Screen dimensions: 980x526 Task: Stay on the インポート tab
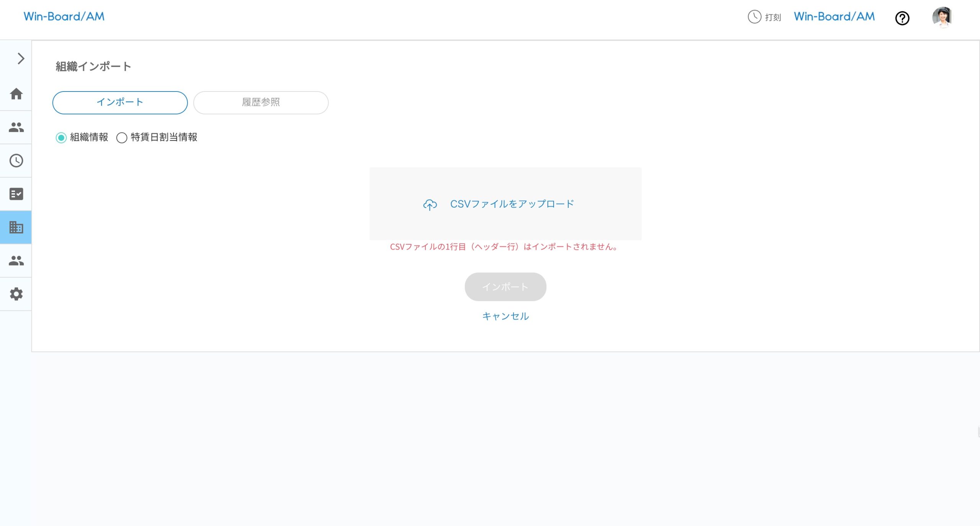pyautogui.click(x=120, y=102)
